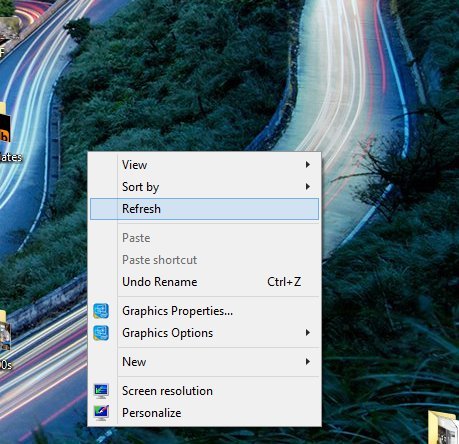Open the View submenu
Viewport: 459px width, 444px height.
(x=204, y=165)
